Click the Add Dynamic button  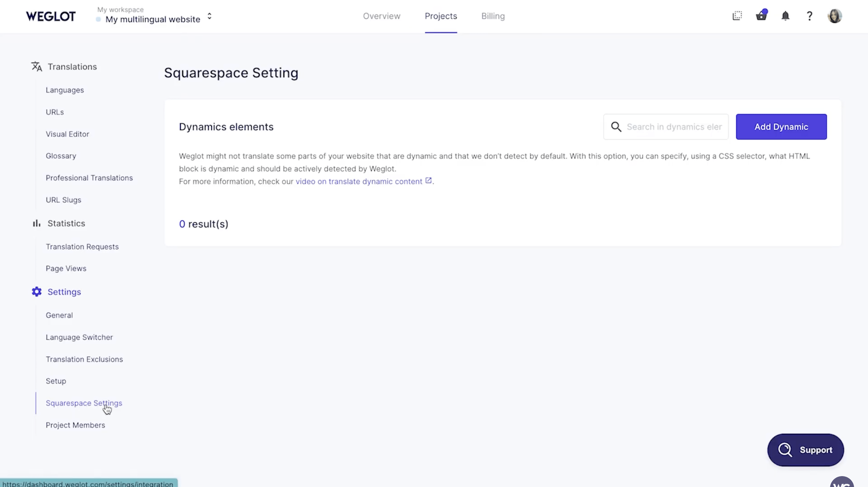tap(781, 127)
